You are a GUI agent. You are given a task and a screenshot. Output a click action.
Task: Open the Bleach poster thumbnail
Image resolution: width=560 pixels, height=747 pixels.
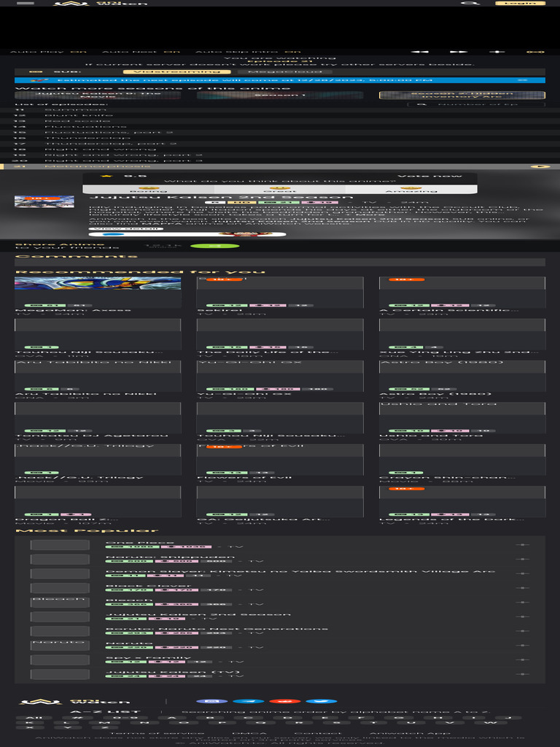click(x=60, y=602)
